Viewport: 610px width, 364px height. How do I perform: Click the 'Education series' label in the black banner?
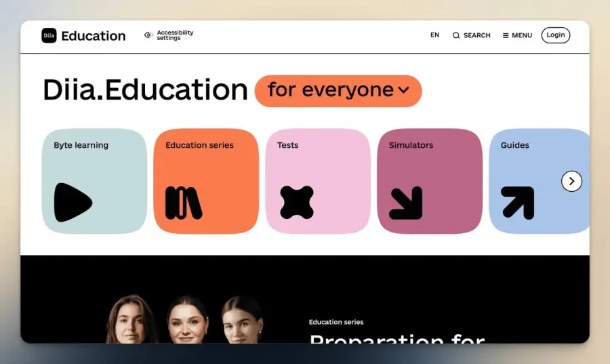336,322
